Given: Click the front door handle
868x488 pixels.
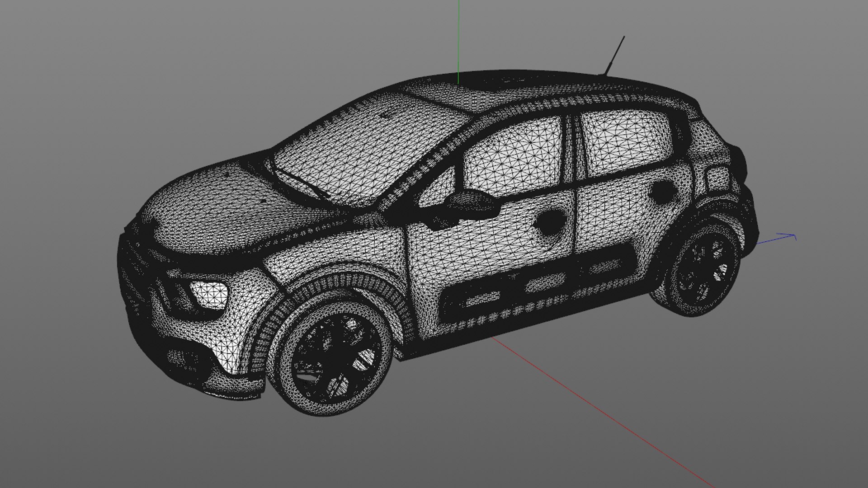Looking at the screenshot, I should (550, 221).
